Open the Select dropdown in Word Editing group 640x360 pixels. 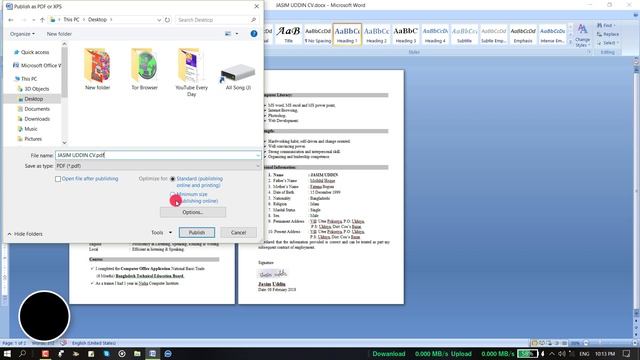coord(608,43)
